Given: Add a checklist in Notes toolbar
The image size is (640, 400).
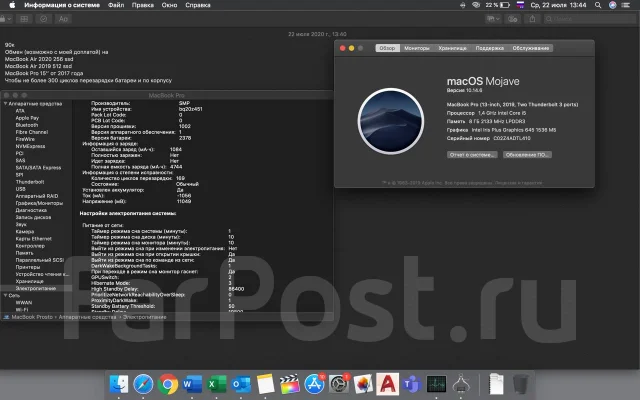Looking at the screenshot, I should click(x=44, y=19).
